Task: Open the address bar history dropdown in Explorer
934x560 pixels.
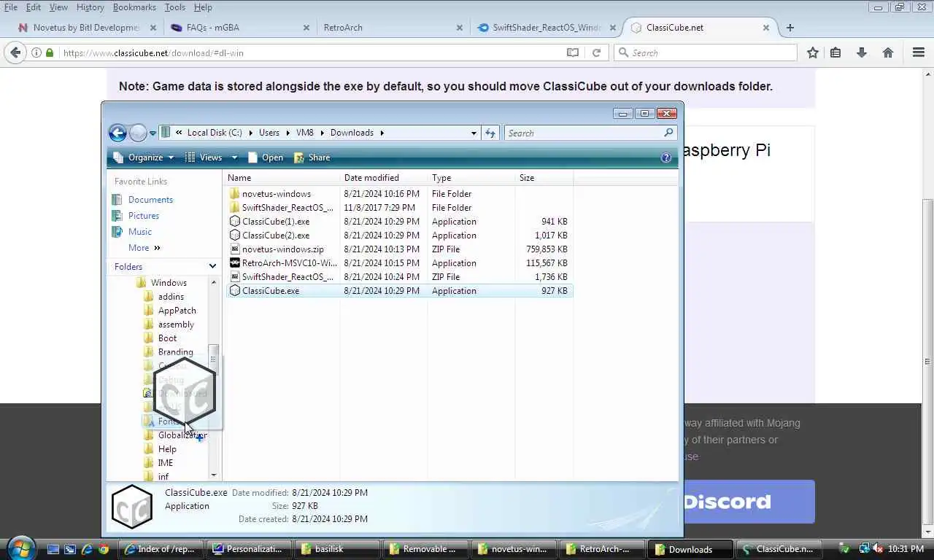Action: point(474,133)
